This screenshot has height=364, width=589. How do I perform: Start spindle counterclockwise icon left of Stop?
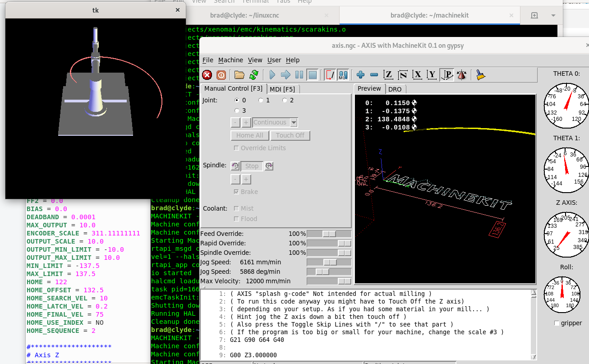coord(235,166)
